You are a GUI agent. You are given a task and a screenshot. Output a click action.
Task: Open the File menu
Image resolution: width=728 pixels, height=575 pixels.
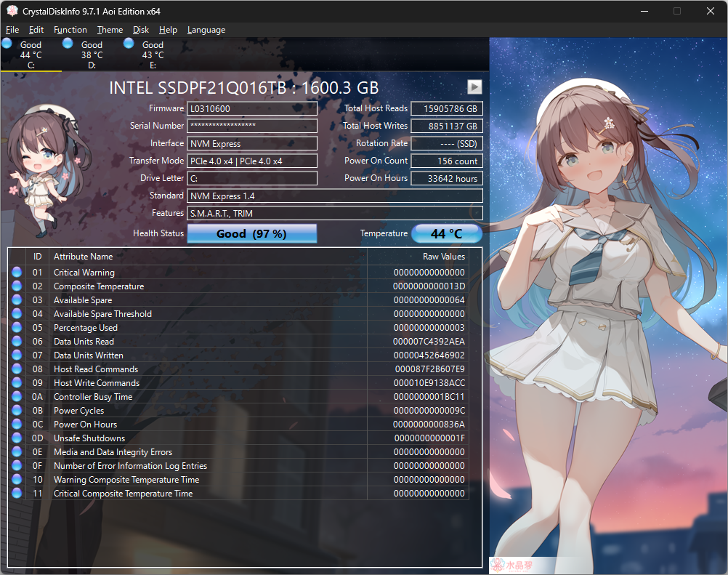pos(12,30)
